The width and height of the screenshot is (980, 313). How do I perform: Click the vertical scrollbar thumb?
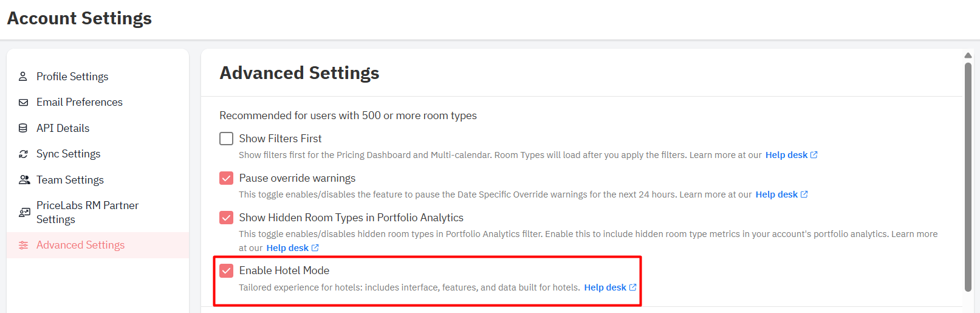click(x=968, y=176)
